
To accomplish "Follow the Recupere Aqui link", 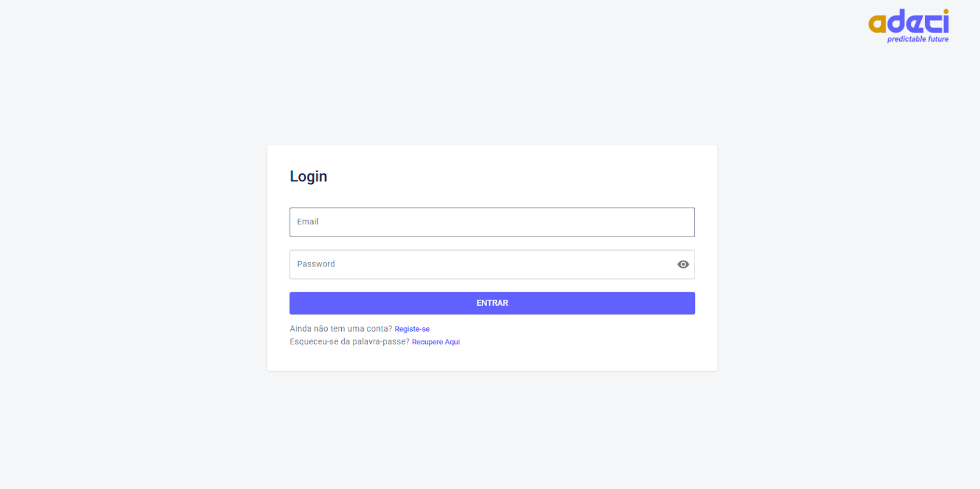I will pyautogui.click(x=435, y=342).
